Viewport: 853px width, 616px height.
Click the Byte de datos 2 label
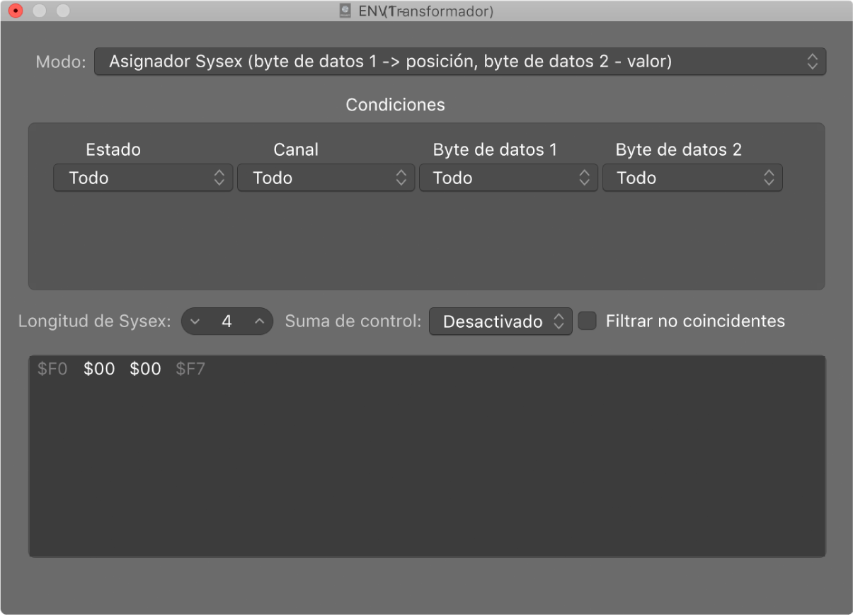click(x=679, y=149)
